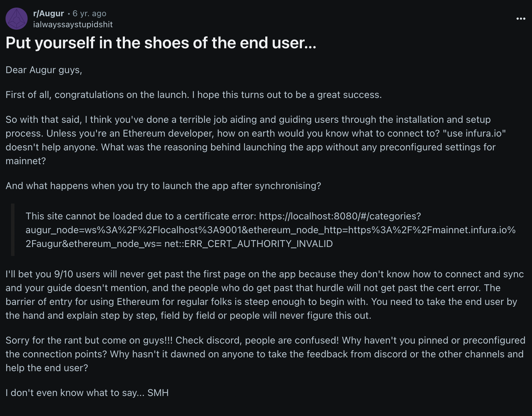Click the paragraph starting 'I'll bet you 9/10 users'
This screenshot has height=416, width=532.
click(265, 295)
